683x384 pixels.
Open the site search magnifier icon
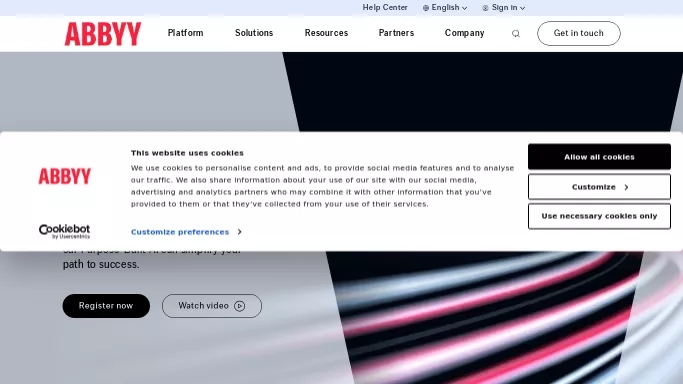516,34
